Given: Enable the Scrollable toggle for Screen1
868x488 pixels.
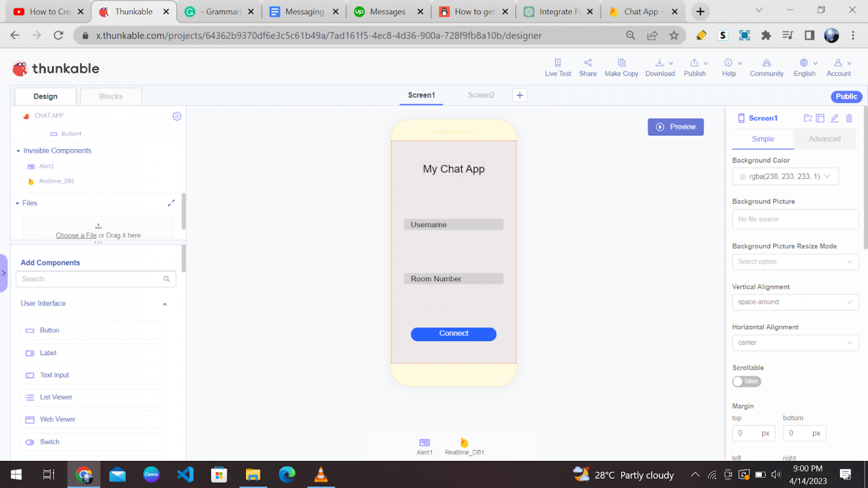Looking at the screenshot, I should 747,381.
